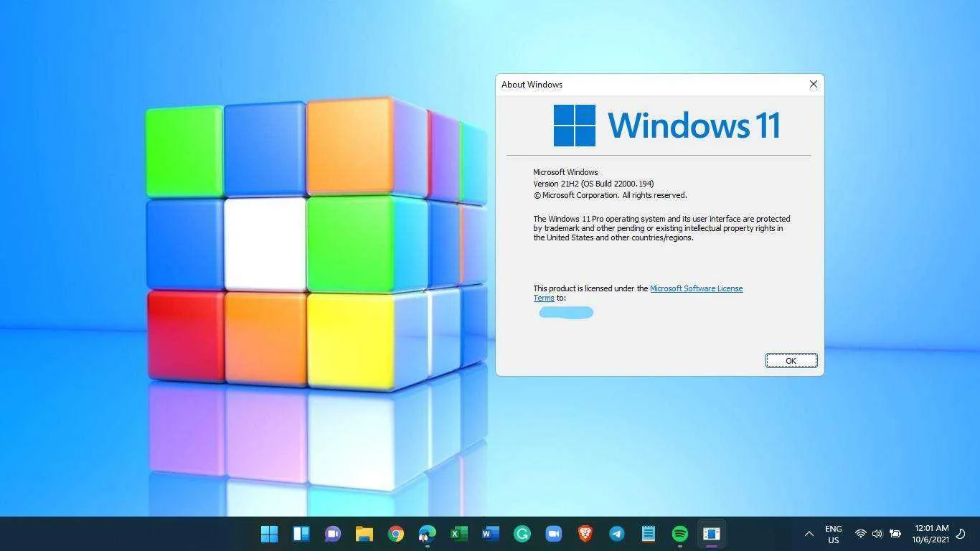Open Wi-Fi network quick settings
The width and height of the screenshot is (980, 551).
(x=861, y=534)
